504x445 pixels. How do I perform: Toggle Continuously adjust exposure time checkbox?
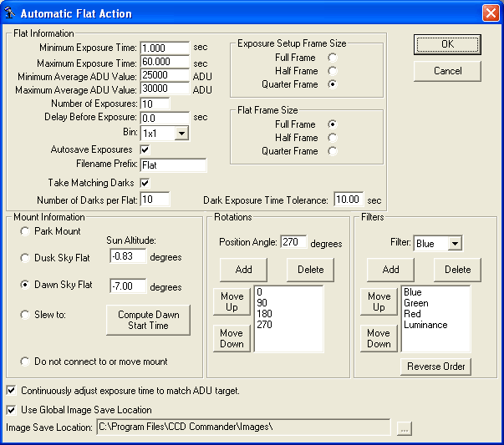click(x=11, y=391)
